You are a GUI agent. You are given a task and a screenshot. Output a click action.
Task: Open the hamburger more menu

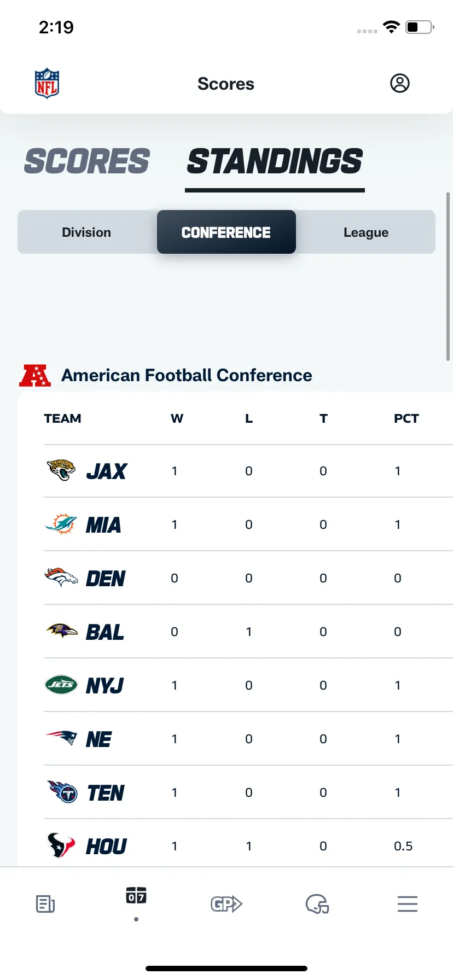point(408,904)
